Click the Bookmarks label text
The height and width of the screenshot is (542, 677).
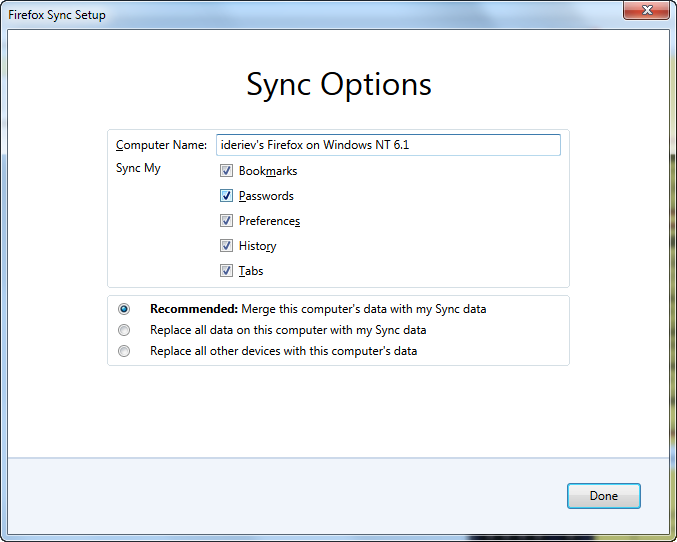(x=267, y=171)
